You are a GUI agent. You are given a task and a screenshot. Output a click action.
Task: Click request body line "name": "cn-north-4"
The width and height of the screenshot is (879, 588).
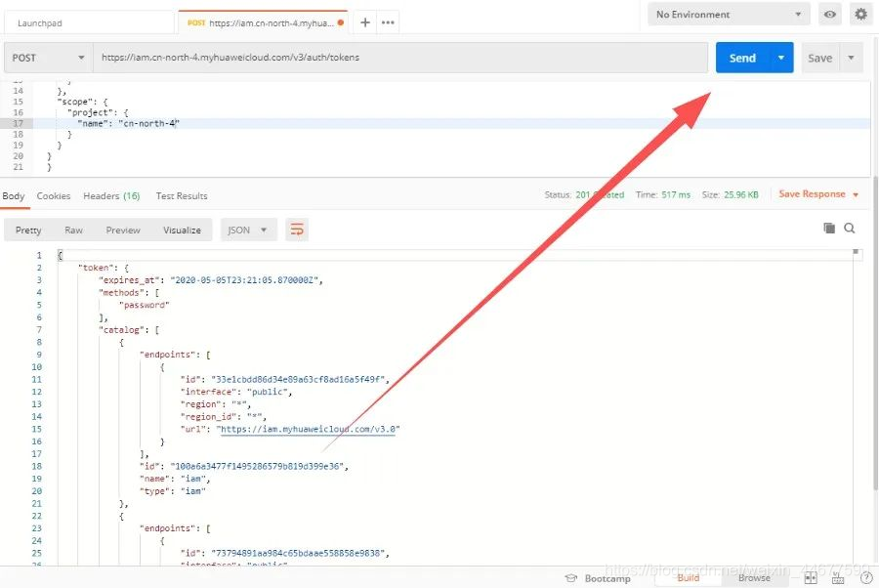128,123
